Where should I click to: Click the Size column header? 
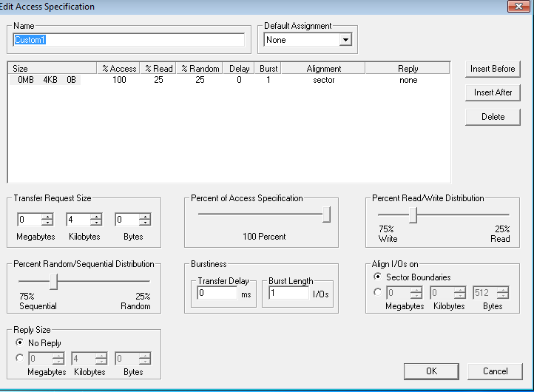[53, 69]
